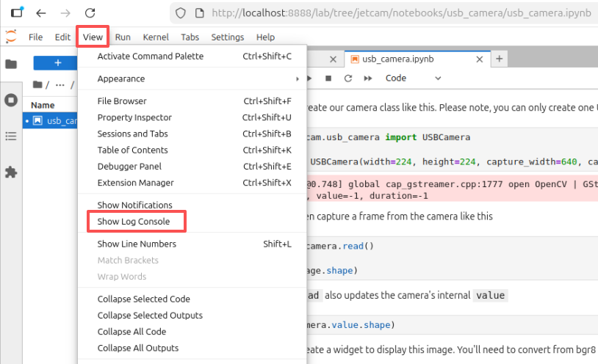Open the Table of Contents sidebar icon
598x364 pixels.
click(11, 136)
